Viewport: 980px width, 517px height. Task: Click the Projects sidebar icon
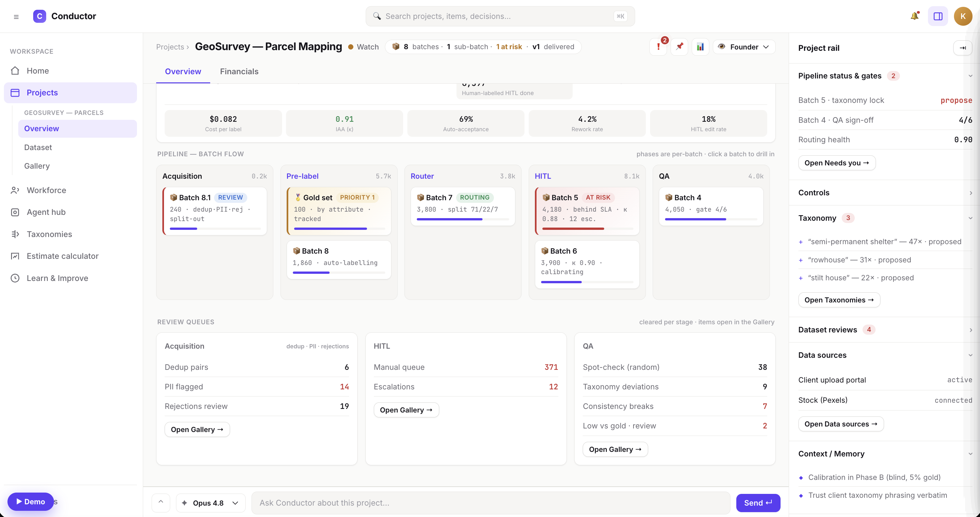tap(15, 93)
